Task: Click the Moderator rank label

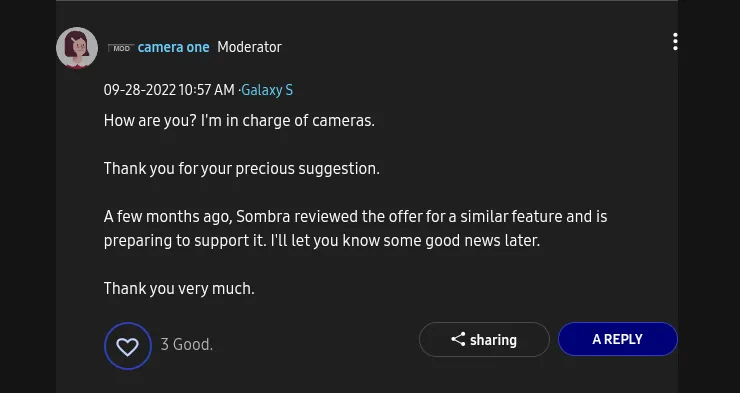Action: tap(249, 47)
